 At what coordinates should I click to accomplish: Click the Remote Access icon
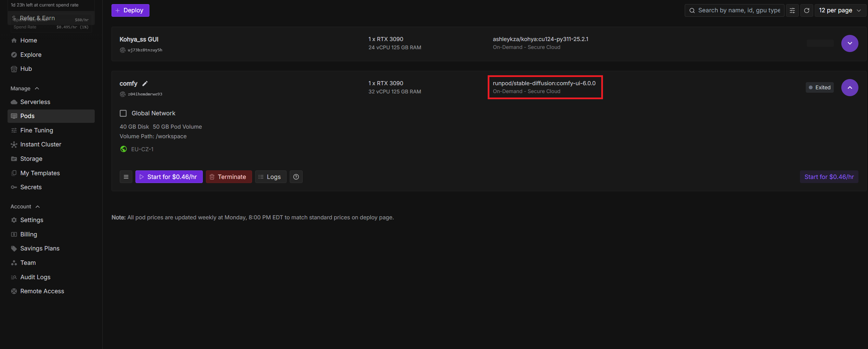pos(14,291)
